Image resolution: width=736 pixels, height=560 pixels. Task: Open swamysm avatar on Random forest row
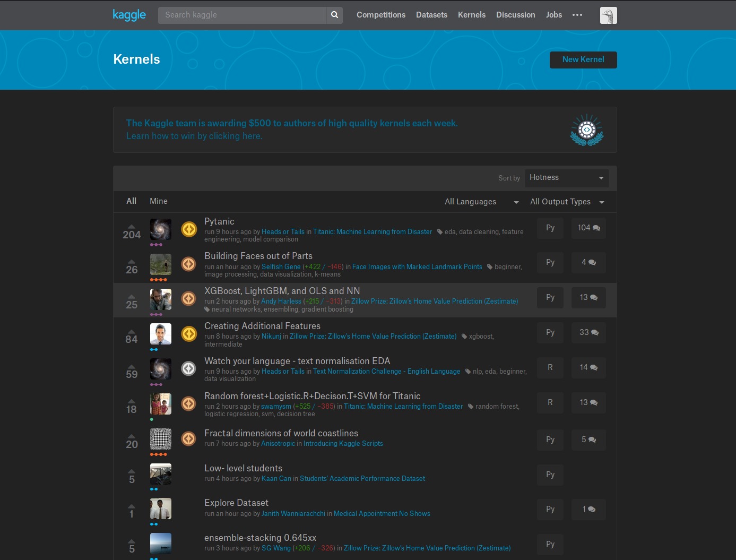[161, 404]
